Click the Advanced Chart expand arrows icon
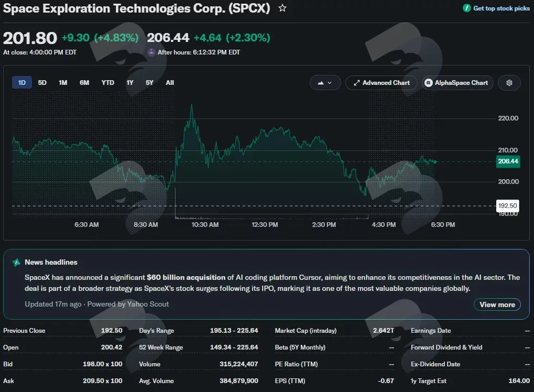 click(356, 83)
